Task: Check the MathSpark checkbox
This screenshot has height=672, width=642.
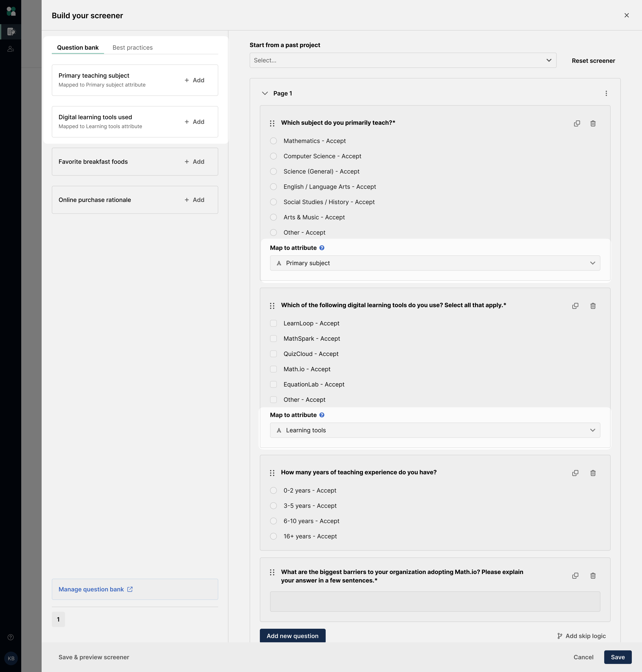Action: tap(273, 339)
